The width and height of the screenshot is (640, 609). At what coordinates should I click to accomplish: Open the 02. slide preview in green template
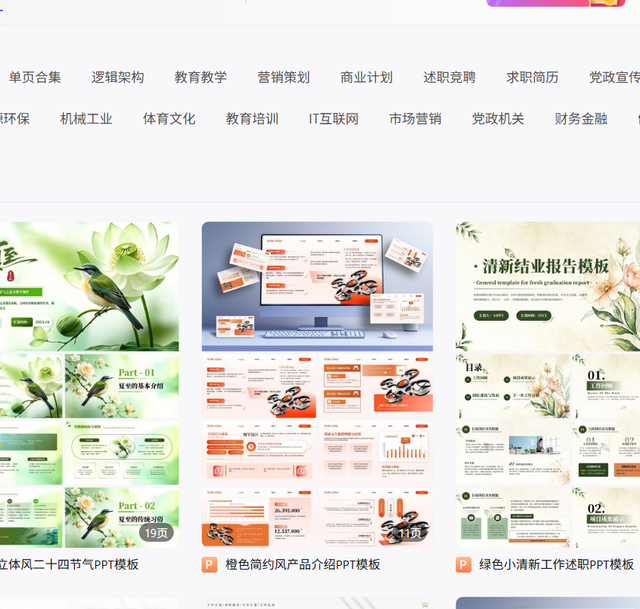click(x=606, y=518)
